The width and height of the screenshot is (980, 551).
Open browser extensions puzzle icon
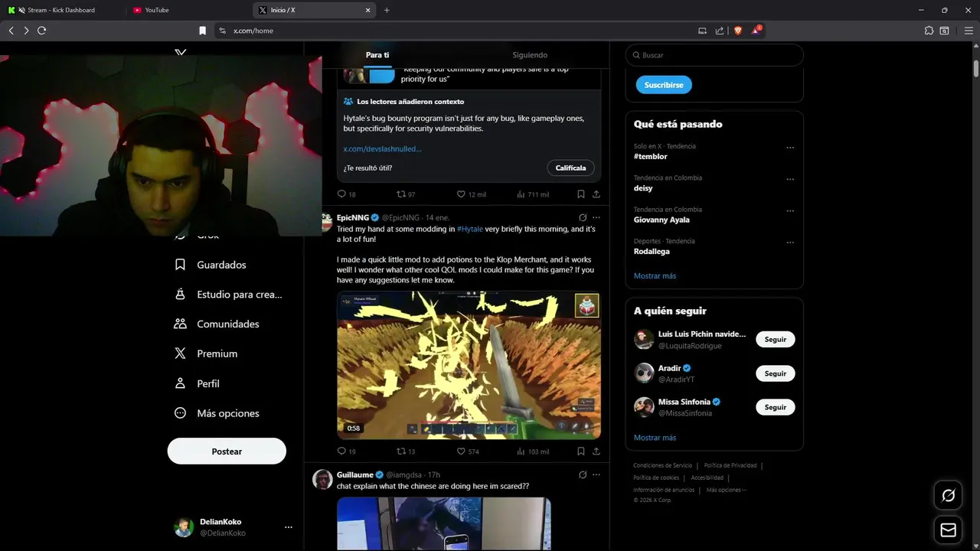pyautogui.click(x=929, y=31)
